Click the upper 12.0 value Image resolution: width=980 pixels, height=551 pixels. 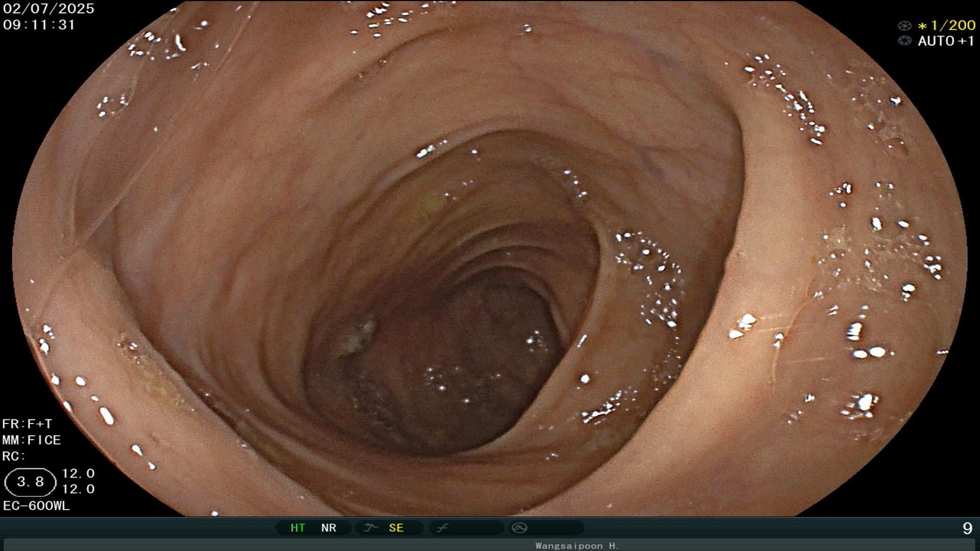coord(78,473)
